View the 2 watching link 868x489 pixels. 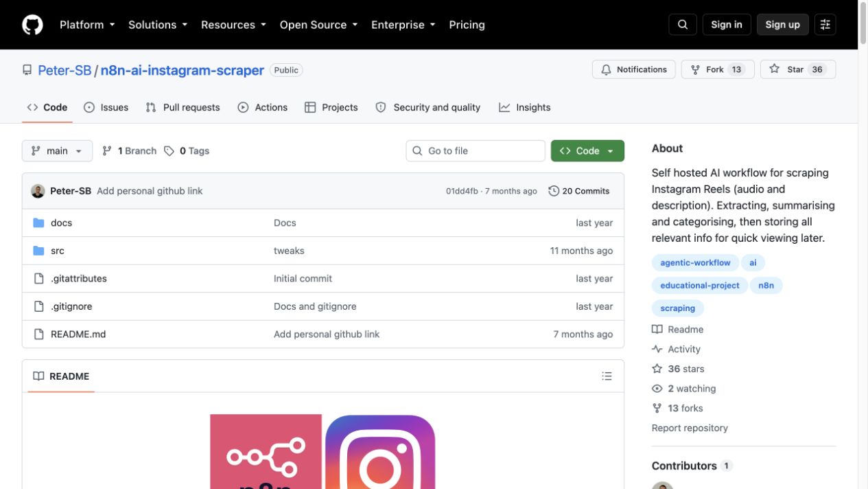[x=684, y=389]
